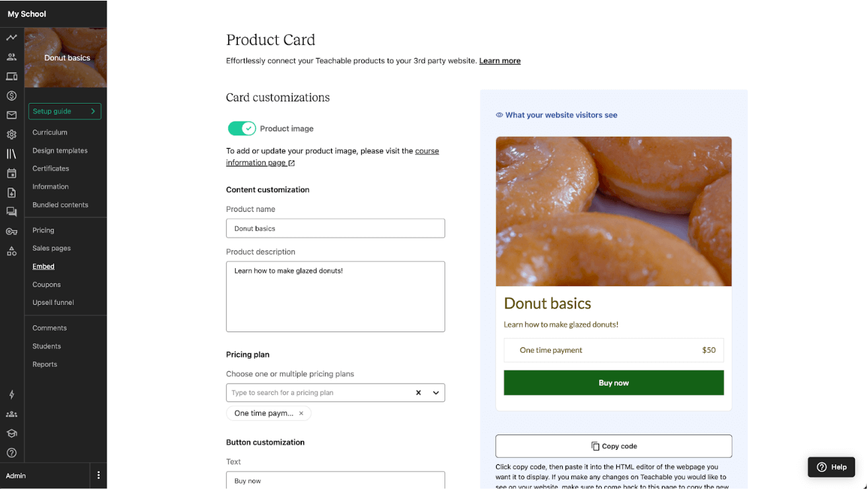
Task: Remove the One time payment plan chip
Action: click(301, 413)
